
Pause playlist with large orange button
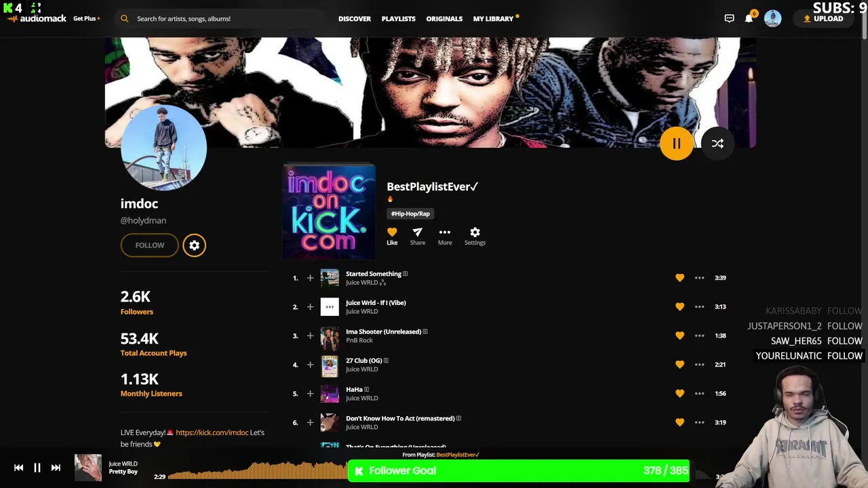pyautogui.click(x=676, y=144)
